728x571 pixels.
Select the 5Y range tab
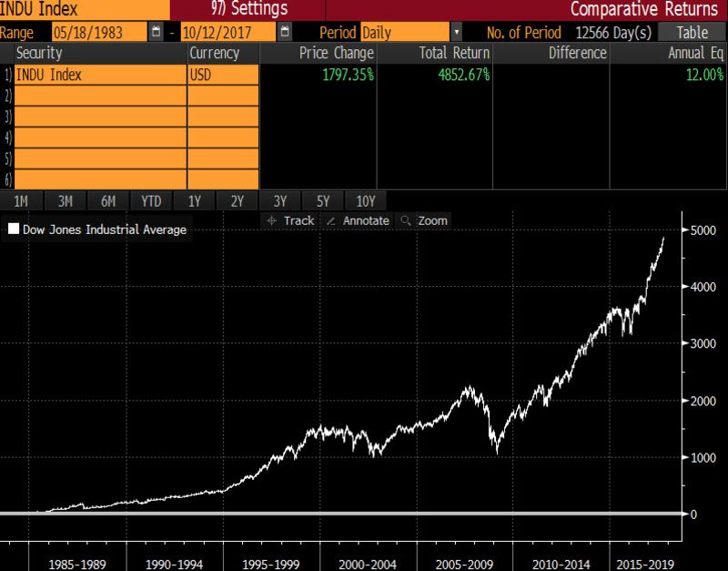(x=323, y=201)
